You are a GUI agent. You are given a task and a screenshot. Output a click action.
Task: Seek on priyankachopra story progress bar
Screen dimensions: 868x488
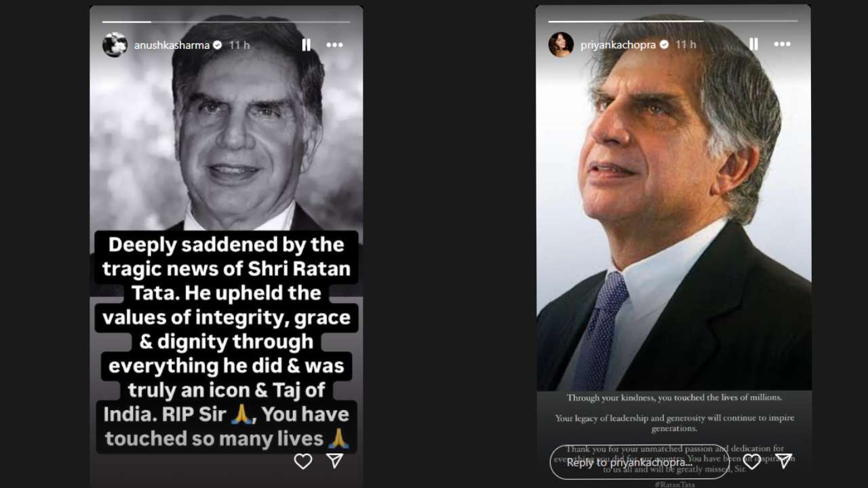pyautogui.click(x=673, y=22)
